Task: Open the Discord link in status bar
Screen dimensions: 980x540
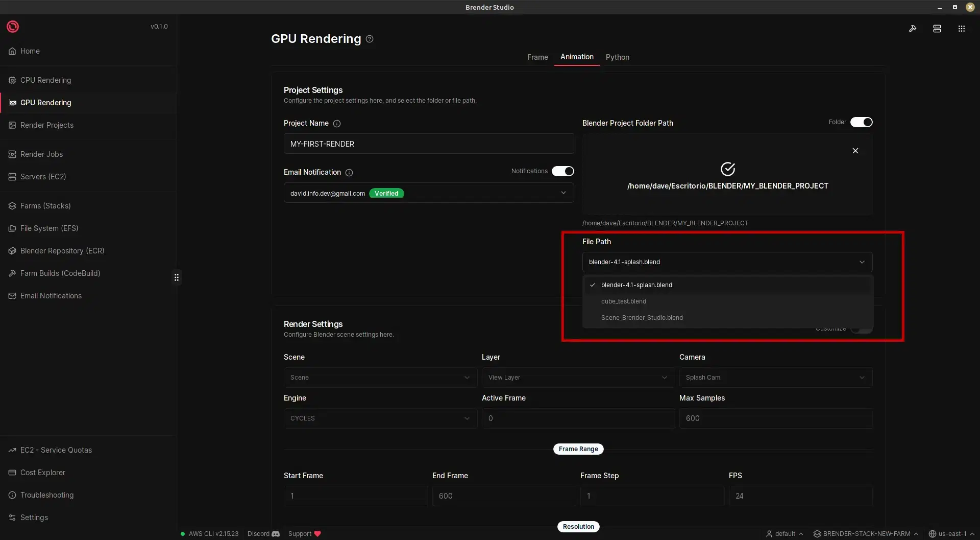Action: (x=263, y=534)
